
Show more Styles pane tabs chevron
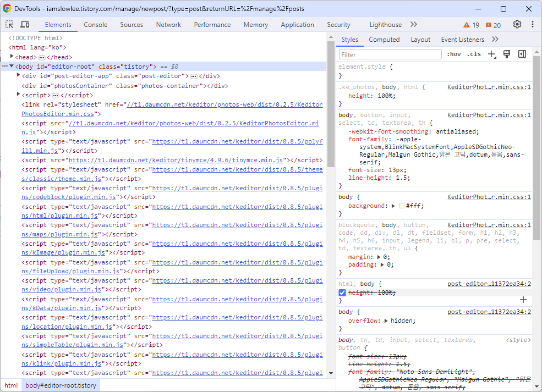click(495, 40)
